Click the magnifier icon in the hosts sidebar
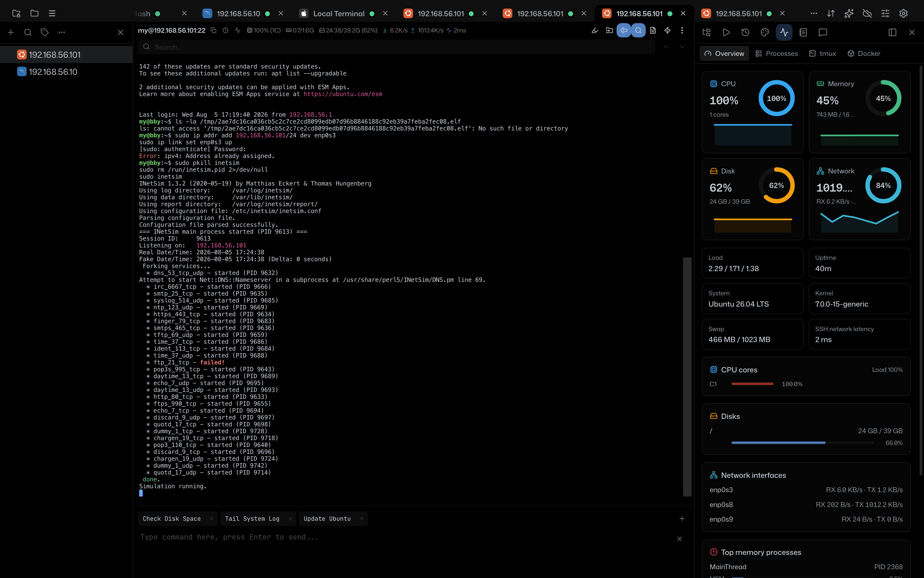The image size is (924, 578). (28, 32)
